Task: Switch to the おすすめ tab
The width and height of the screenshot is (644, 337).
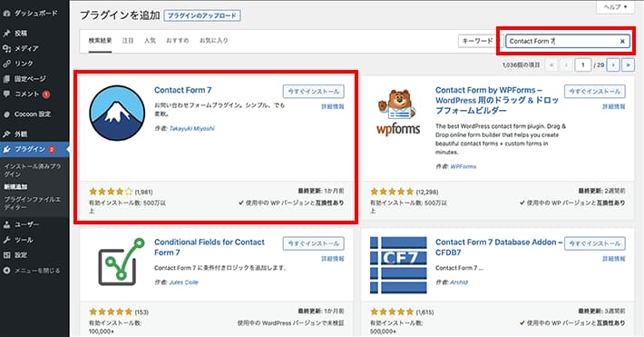Action: coord(178,40)
